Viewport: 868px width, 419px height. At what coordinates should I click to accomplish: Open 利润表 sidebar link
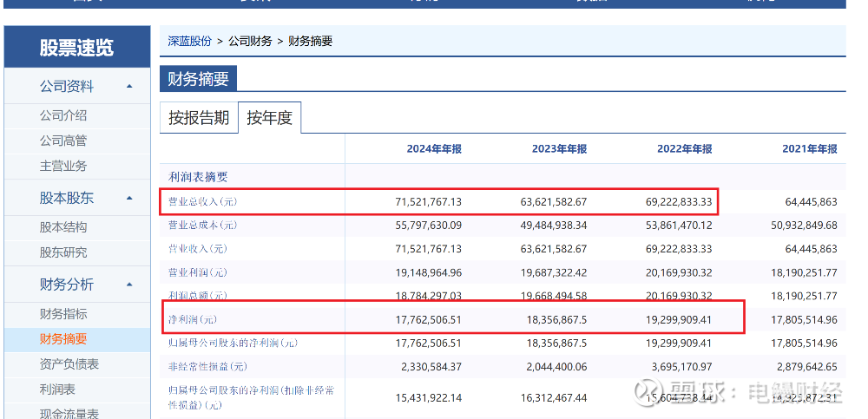point(57,390)
